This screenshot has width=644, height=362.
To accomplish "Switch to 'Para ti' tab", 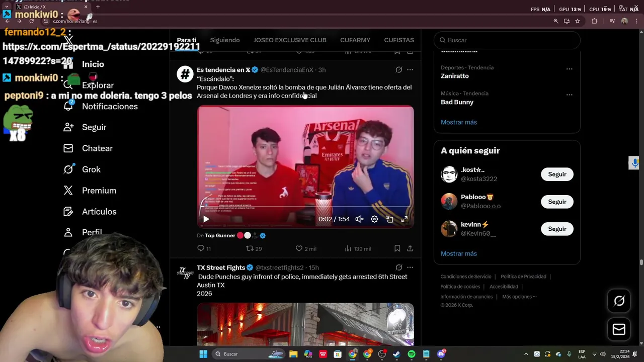I will point(187,40).
